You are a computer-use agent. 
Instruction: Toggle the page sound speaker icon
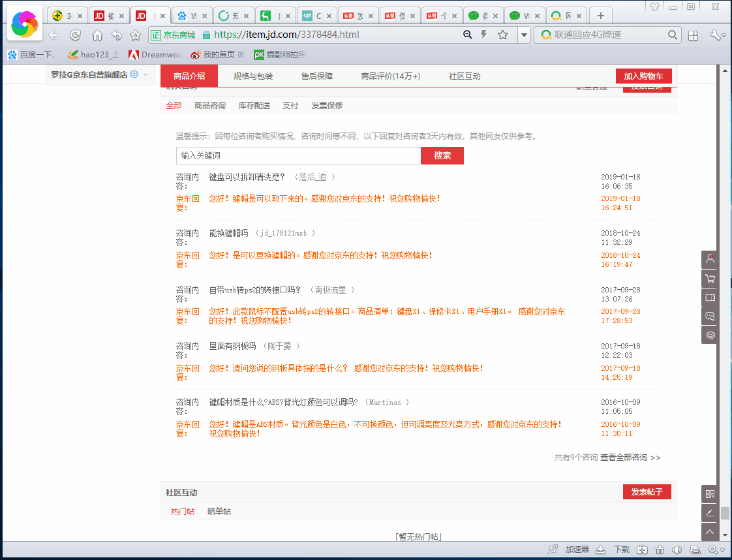tap(677, 550)
